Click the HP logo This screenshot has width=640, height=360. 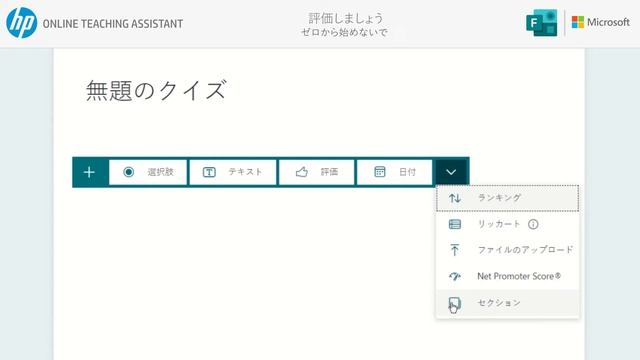[22, 23]
